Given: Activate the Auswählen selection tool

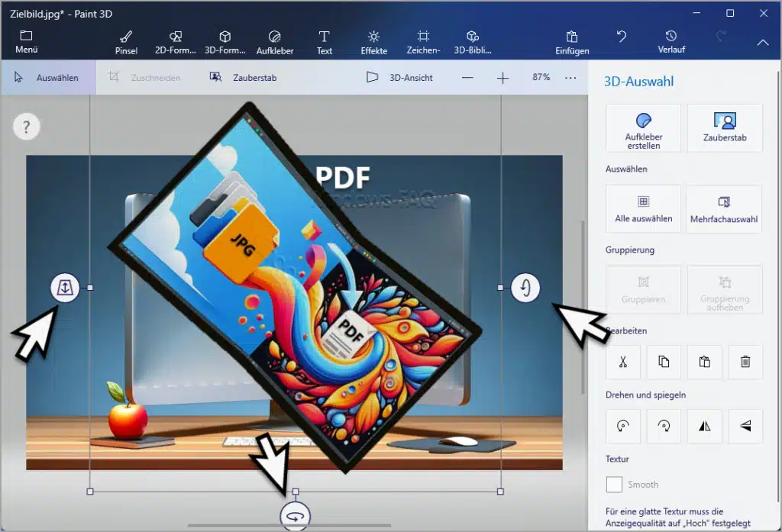Looking at the screenshot, I should tap(47, 77).
